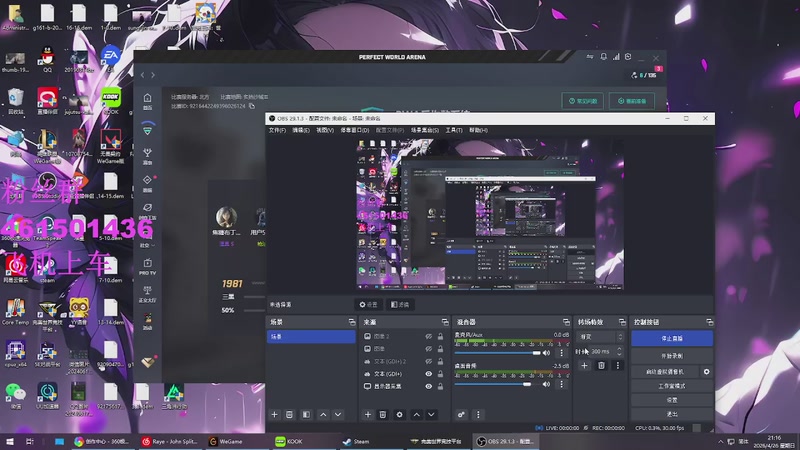Open source properties gear under sources list

(x=399, y=415)
